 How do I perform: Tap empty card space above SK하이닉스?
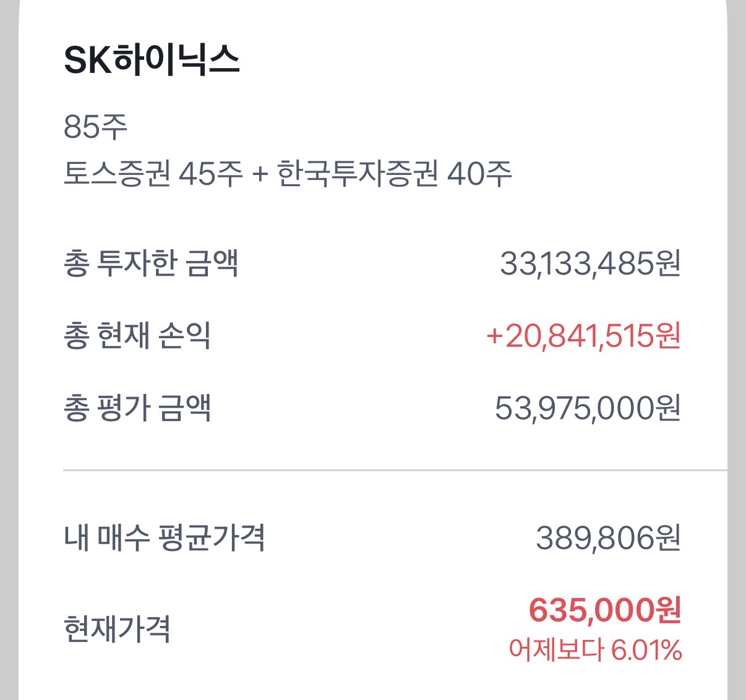point(371,19)
